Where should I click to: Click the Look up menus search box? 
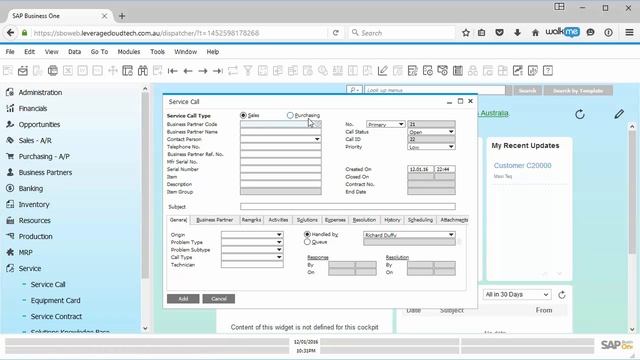coord(435,90)
